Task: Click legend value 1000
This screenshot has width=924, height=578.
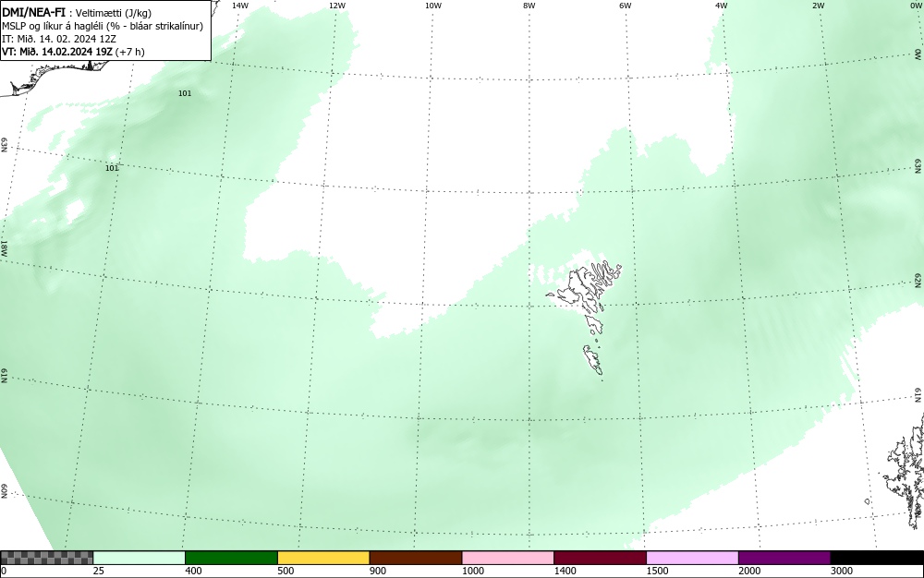Action: tap(472, 571)
